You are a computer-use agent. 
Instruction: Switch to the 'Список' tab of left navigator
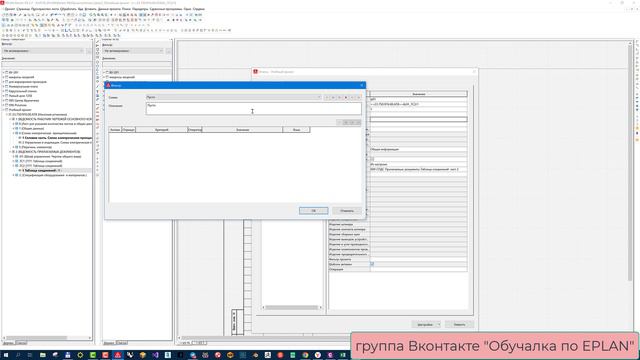pos(21,343)
